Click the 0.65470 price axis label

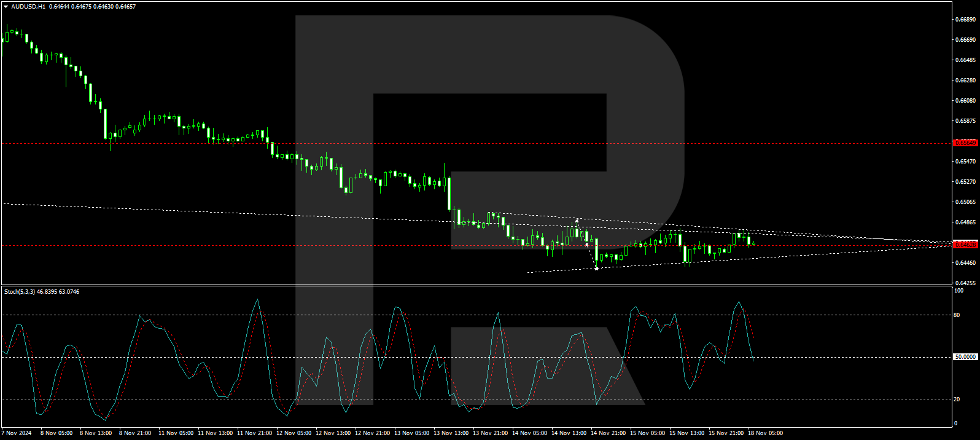pos(965,162)
